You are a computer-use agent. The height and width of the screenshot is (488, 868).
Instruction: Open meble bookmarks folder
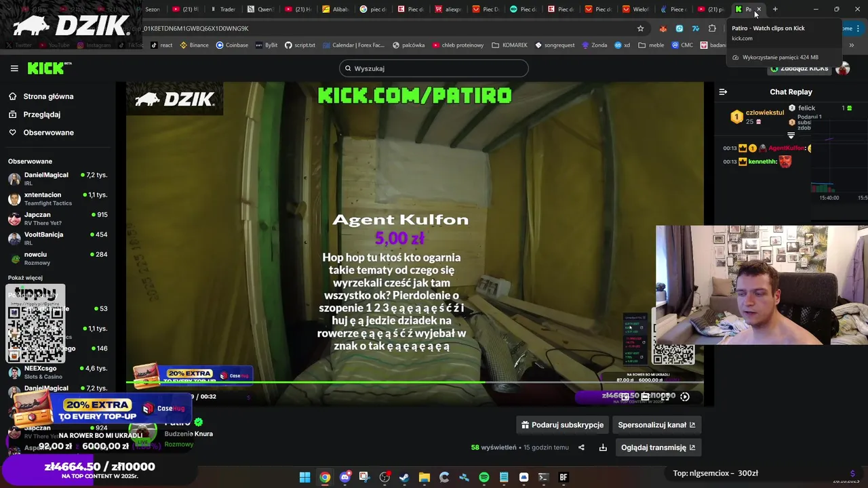(651, 45)
